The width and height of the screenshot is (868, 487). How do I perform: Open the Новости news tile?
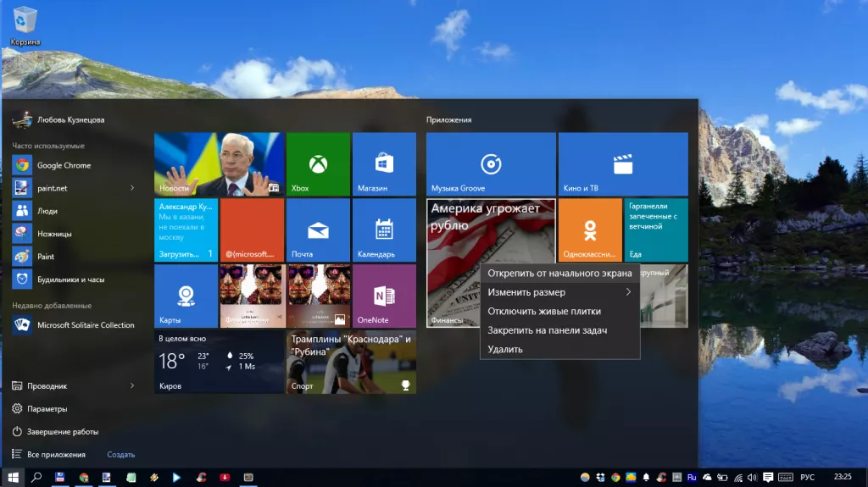220,163
